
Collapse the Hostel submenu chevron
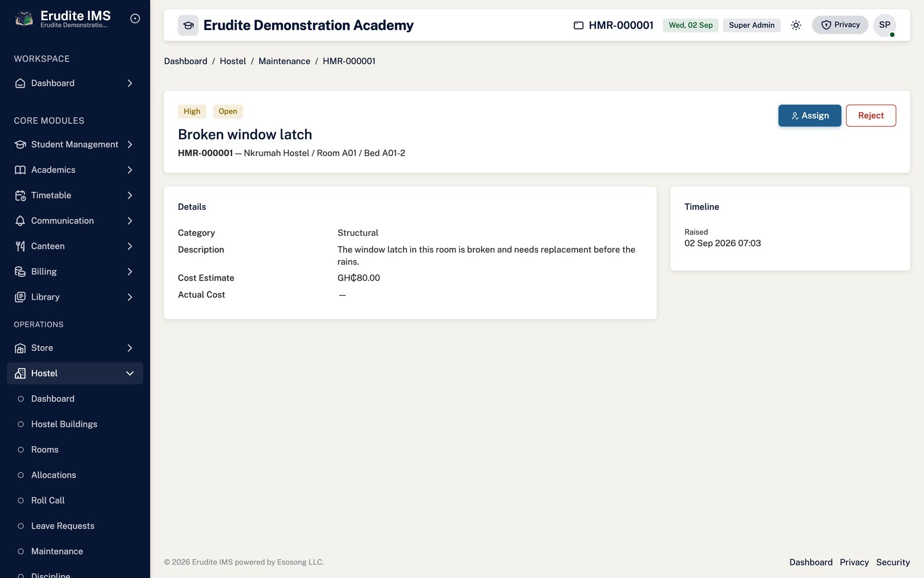tap(130, 373)
